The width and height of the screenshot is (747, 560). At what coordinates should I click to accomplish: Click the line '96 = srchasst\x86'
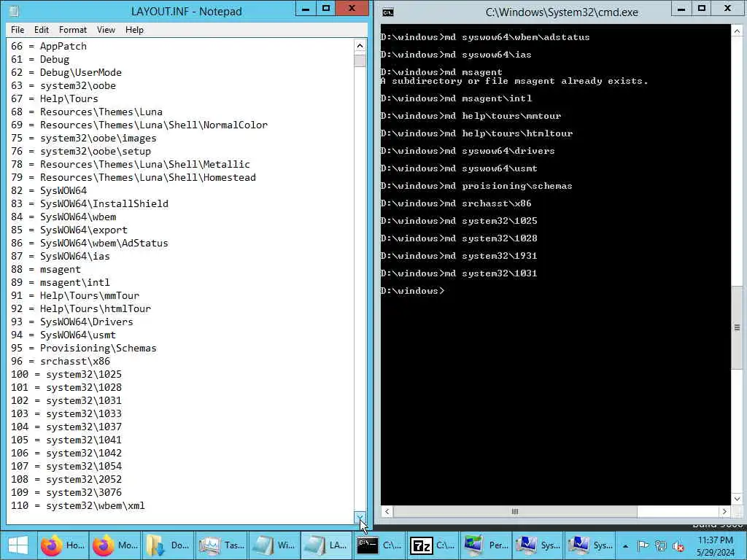(x=61, y=362)
